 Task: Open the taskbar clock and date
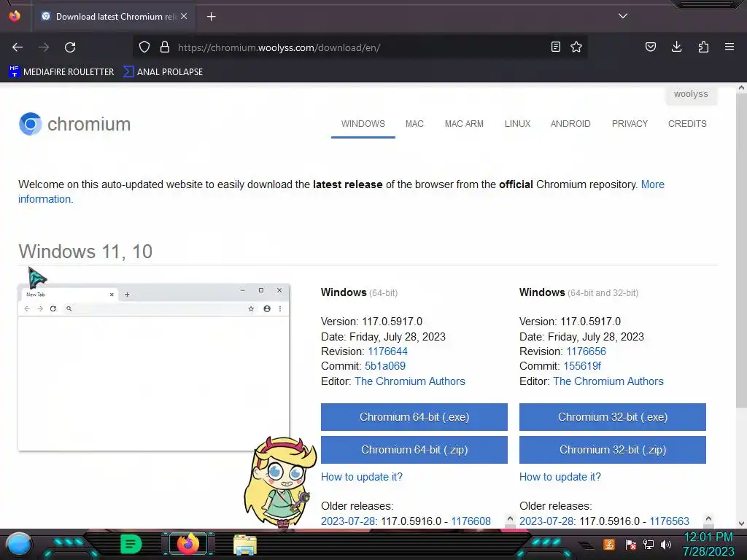pos(708,544)
